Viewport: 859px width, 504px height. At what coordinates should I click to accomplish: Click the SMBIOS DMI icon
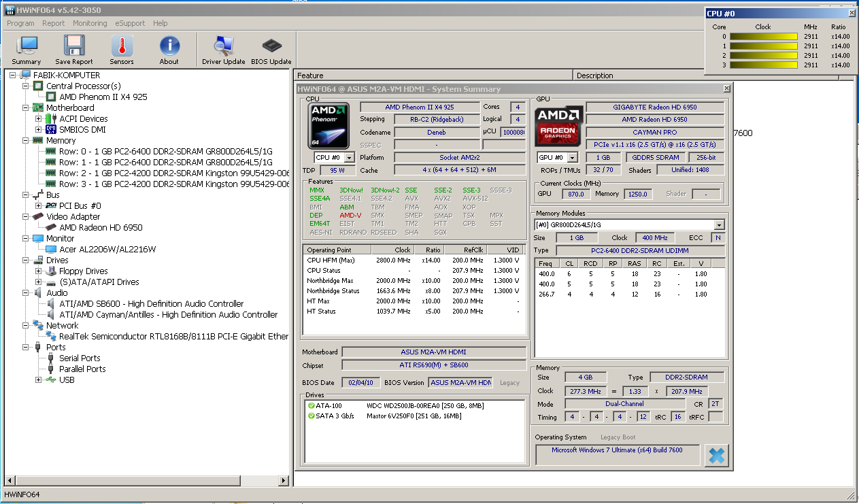pyautogui.click(x=51, y=129)
